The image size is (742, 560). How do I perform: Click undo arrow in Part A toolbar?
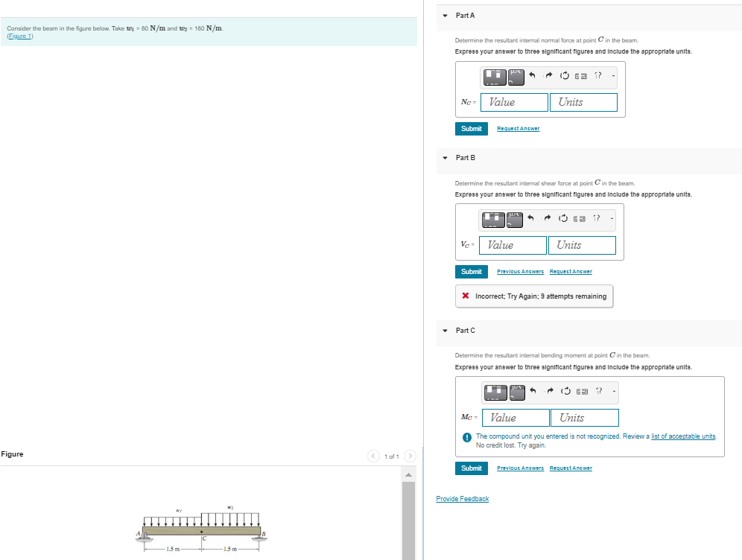point(533,75)
